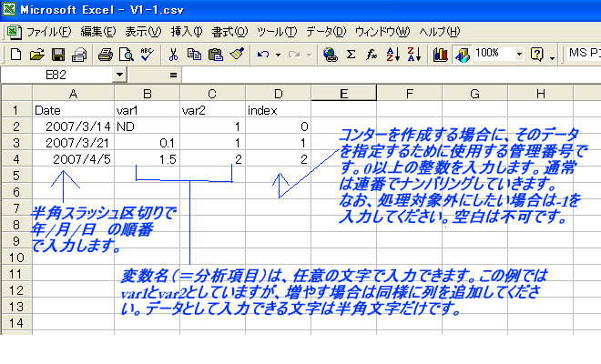Expand the Undo history dropdown arrow
This screenshot has width=601, height=364.
click(x=277, y=55)
